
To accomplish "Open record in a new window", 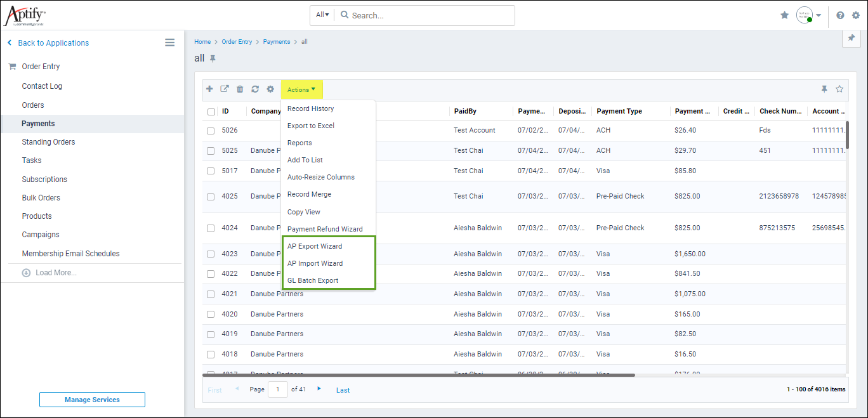I will [225, 89].
